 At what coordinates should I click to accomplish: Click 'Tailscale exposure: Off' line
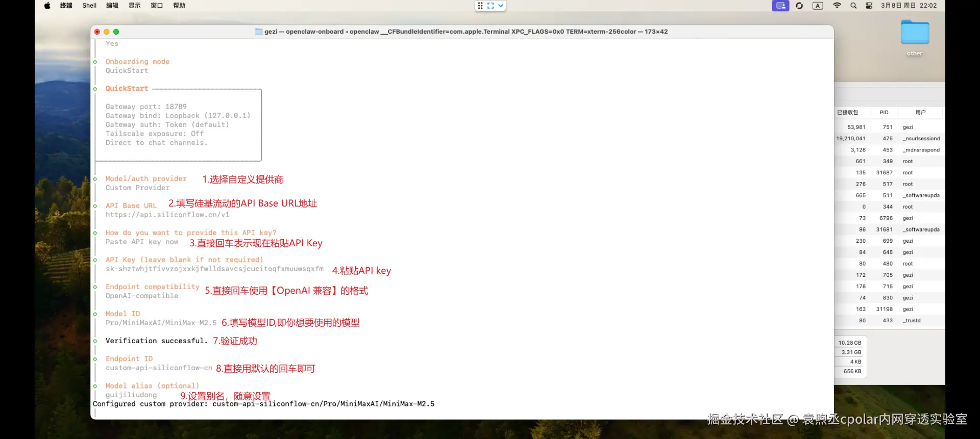155,134
